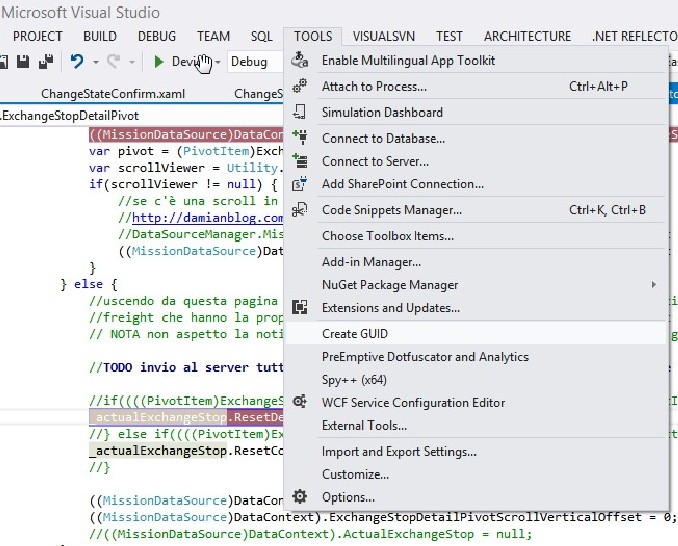Click the Code Snippets Manager icon
This screenshot has width=678, height=546.
[299, 210]
